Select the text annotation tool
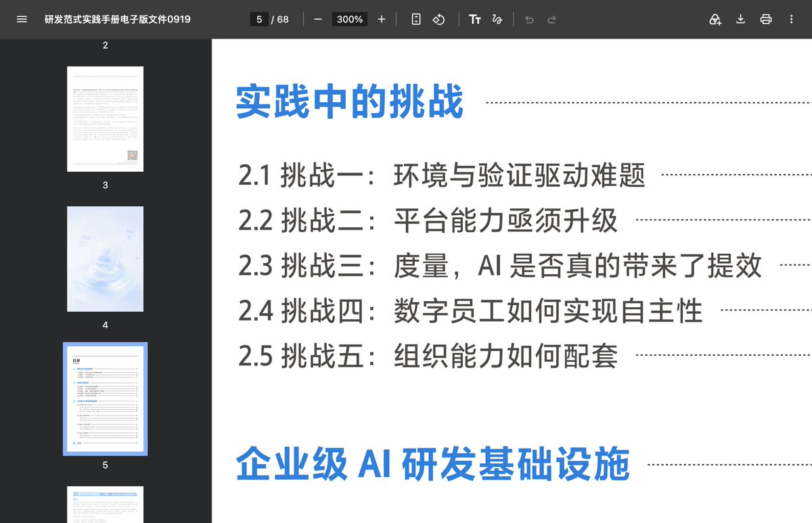The width and height of the screenshot is (812, 523). pyautogui.click(x=475, y=19)
